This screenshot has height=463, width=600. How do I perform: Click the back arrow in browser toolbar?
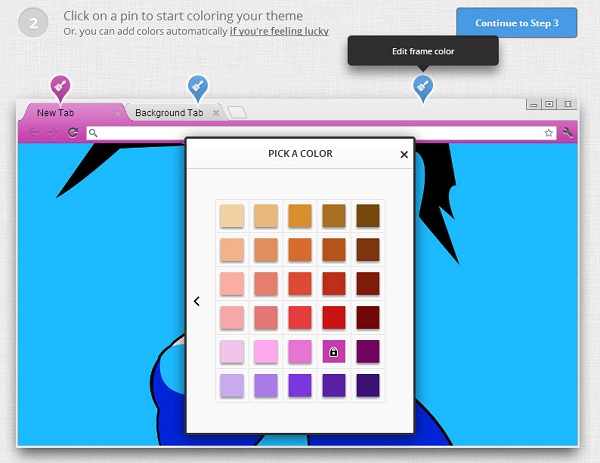point(34,132)
